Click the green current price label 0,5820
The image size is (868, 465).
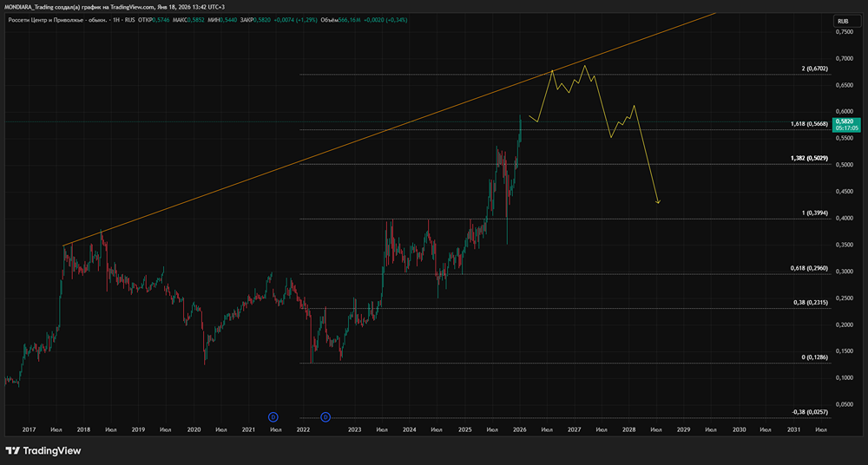pos(845,122)
